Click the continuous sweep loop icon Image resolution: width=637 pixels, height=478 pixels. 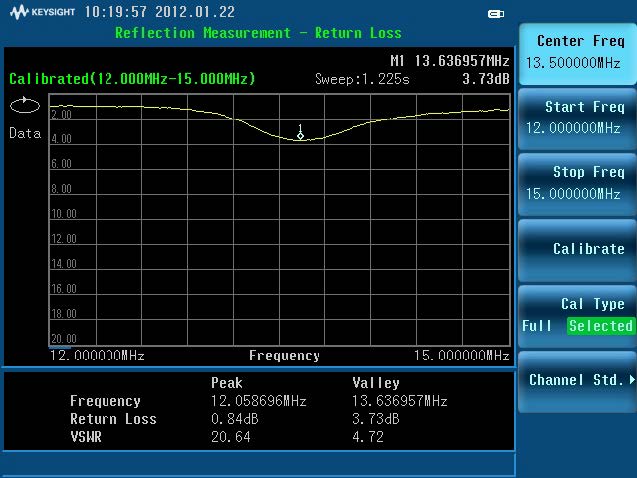click(x=22, y=106)
